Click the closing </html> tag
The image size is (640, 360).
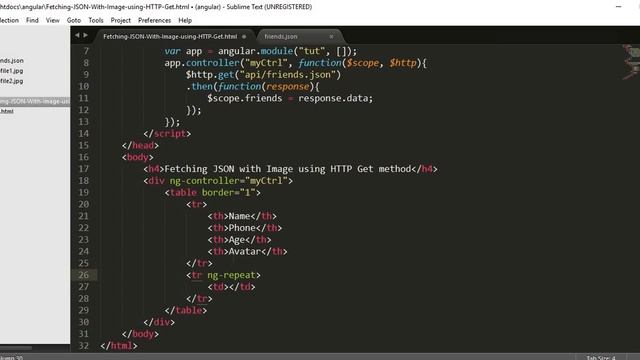(119, 346)
